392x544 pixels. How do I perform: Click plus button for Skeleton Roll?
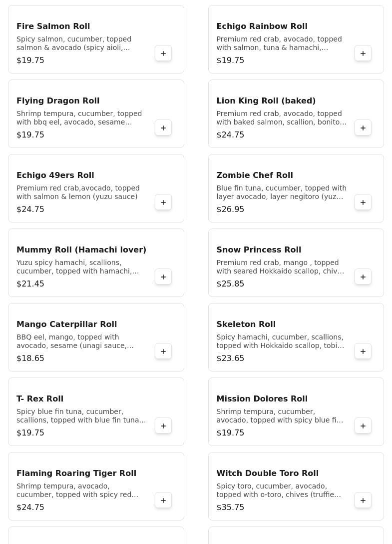tap(363, 351)
